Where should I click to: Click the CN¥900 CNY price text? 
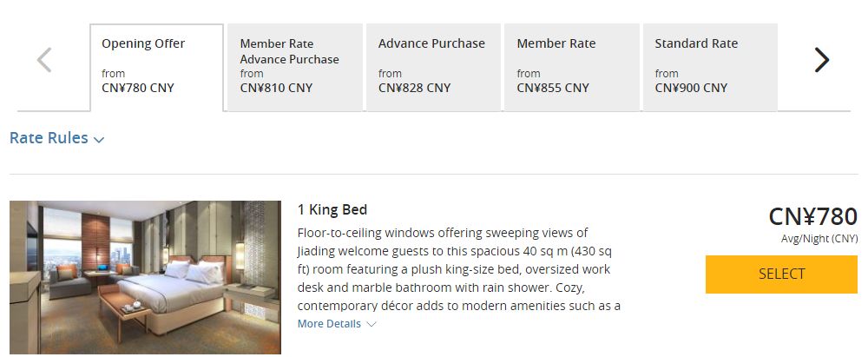691,88
